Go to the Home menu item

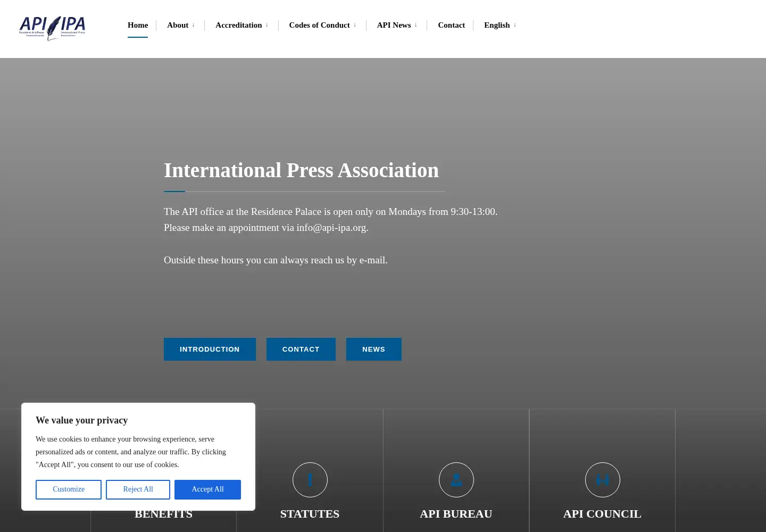(138, 25)
